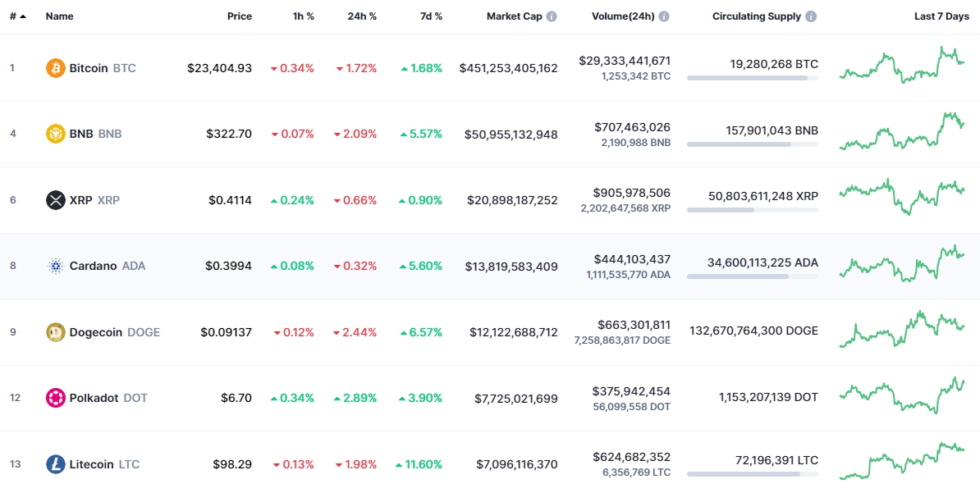Click Cardano market cap $13,819,583,409

[x=511, y=266]
